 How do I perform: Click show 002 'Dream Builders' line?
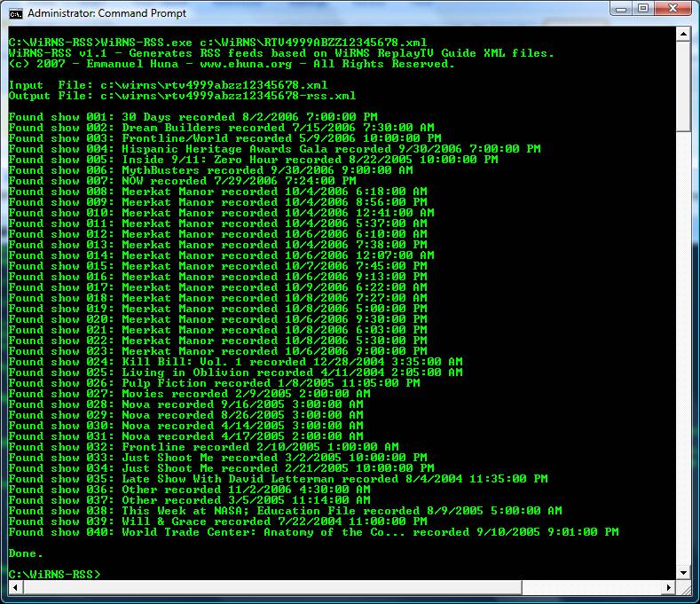[x=222, y=128]
